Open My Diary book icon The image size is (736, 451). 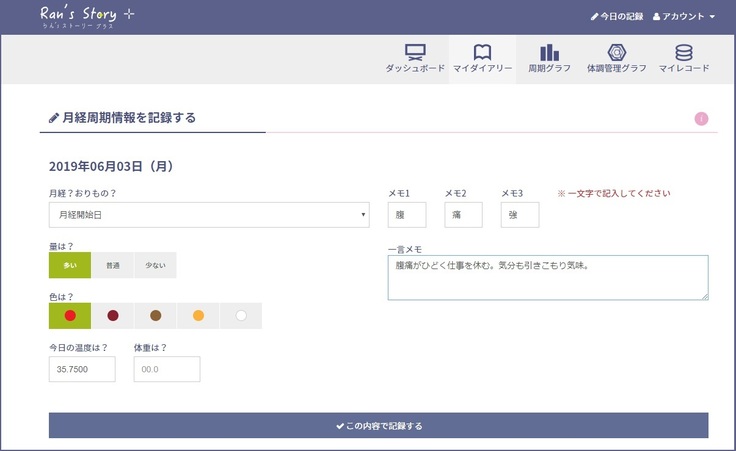pos(482,53)
